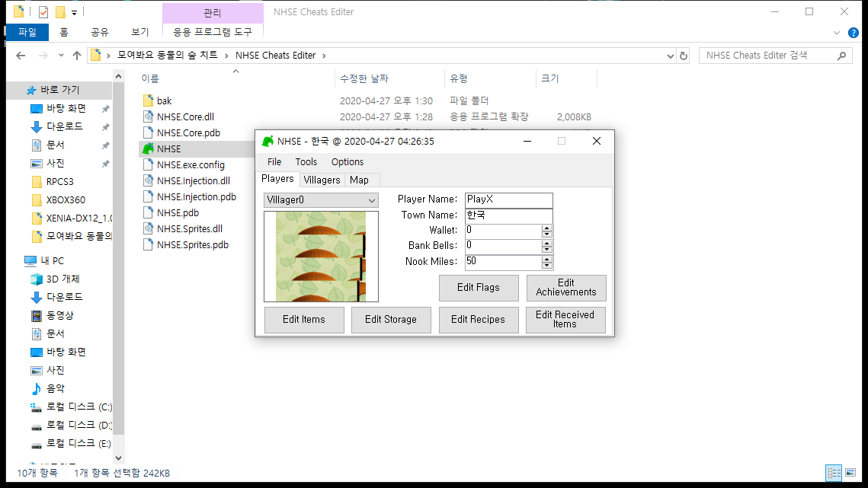
Task: Click the Explorer search box
Action: tap(774, 56)
